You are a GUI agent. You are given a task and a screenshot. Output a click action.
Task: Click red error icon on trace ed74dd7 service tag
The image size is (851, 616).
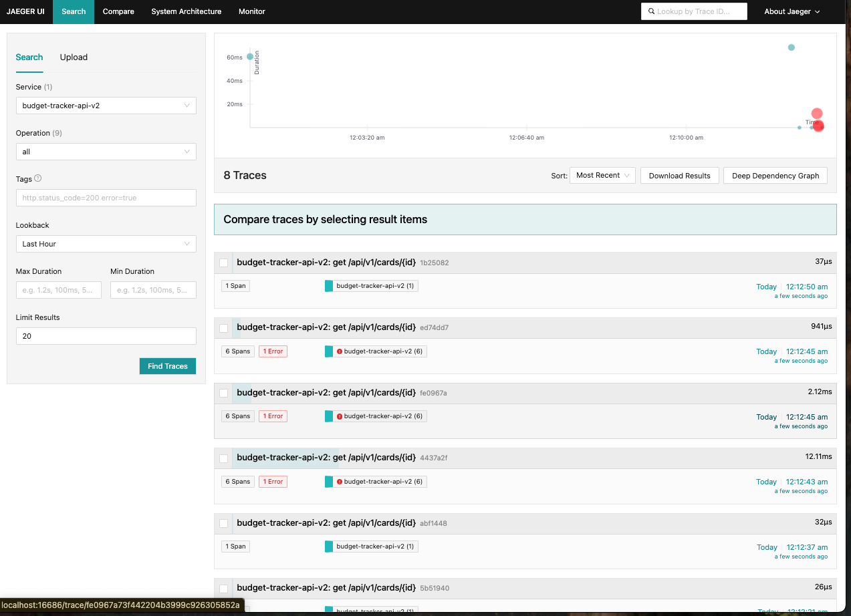(x=340, y=351)
